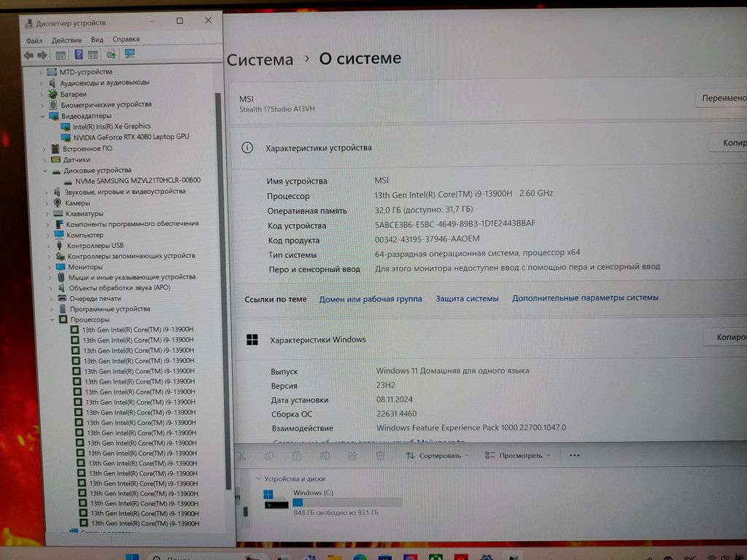Open the three-dots more options in Explorer
This screenshot has width=747, height=560.
[x=574, y=456]
